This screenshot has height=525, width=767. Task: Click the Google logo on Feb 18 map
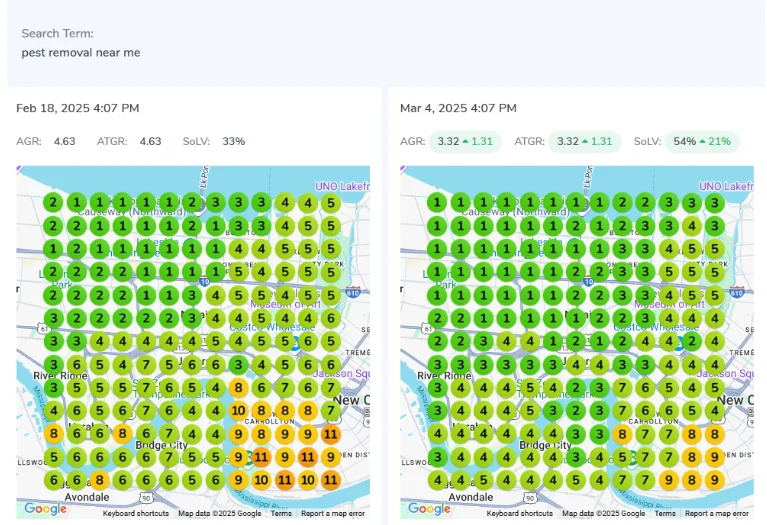45,508
